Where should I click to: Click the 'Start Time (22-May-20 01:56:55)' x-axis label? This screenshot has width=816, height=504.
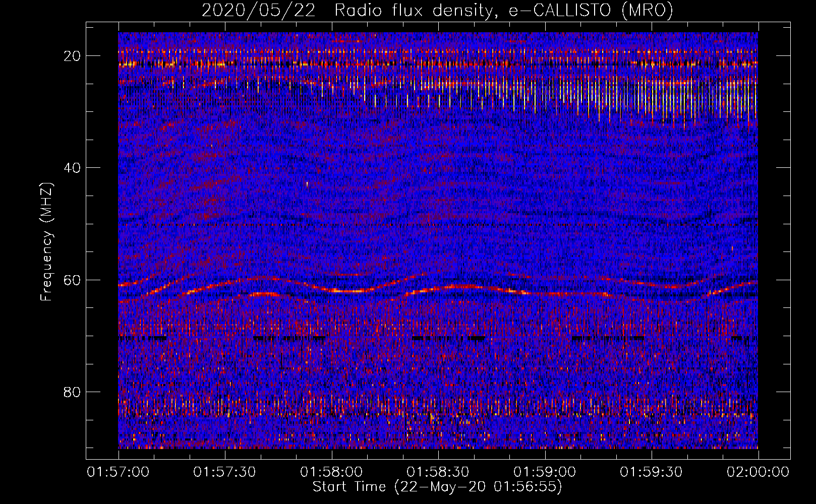click(x=437, y=487)
